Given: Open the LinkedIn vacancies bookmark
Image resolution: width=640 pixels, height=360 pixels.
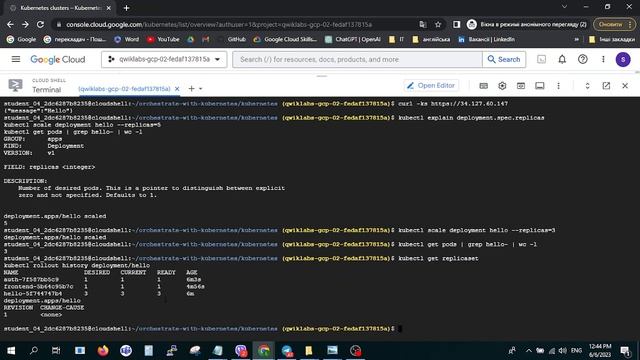Looking at the screenshot, I should point(486,39).
